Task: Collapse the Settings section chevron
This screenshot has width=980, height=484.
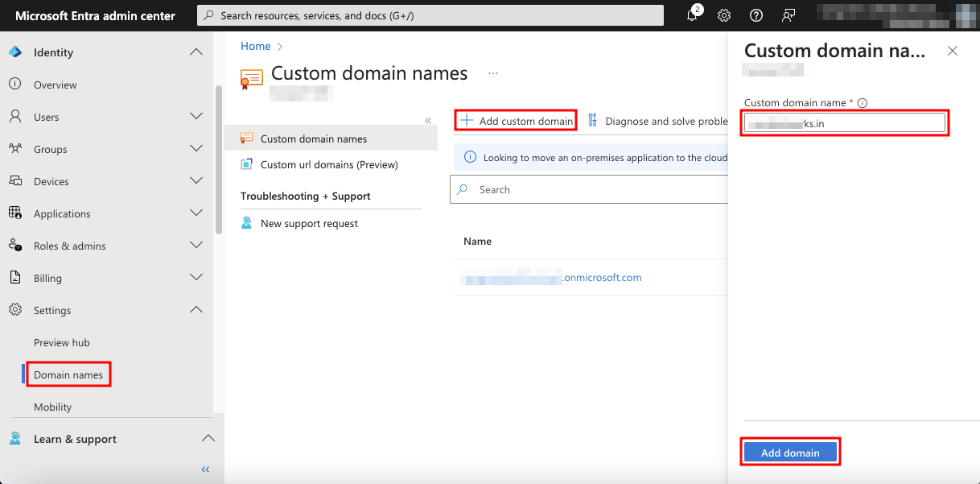Action: tap(196, 310)
